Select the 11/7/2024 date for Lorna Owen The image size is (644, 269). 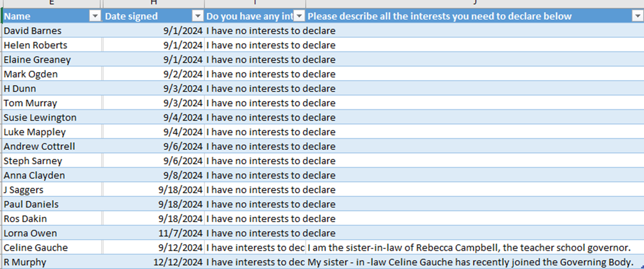(x=153, y=233)
